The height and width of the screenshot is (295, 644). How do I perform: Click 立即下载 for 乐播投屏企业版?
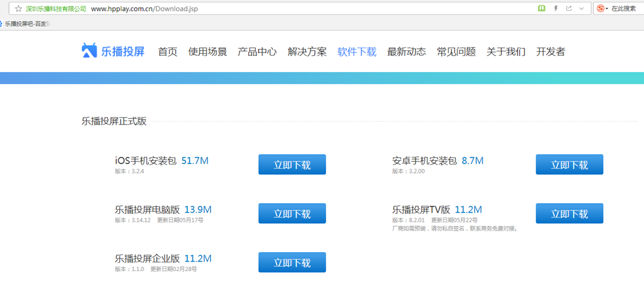pos(292,262)
